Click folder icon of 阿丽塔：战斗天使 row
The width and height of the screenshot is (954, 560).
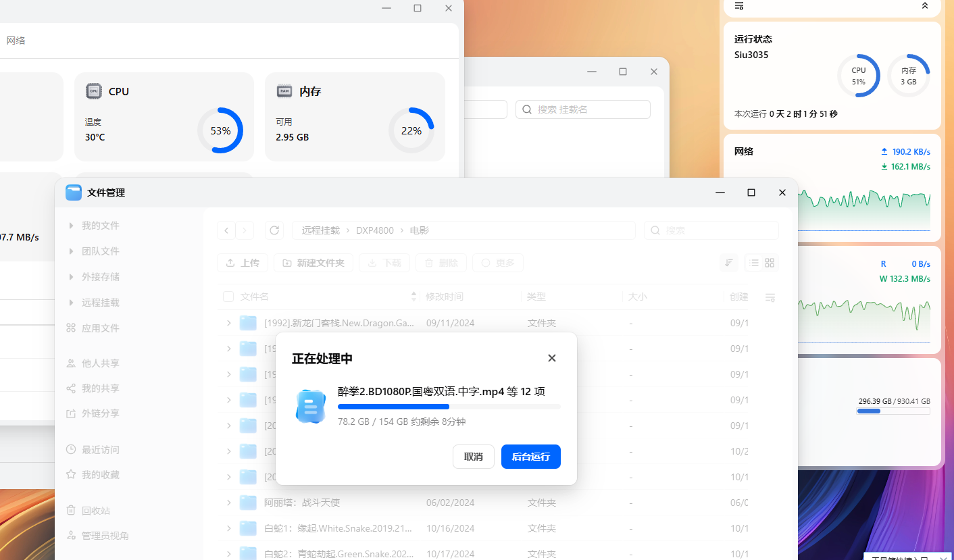pos(248,503)
